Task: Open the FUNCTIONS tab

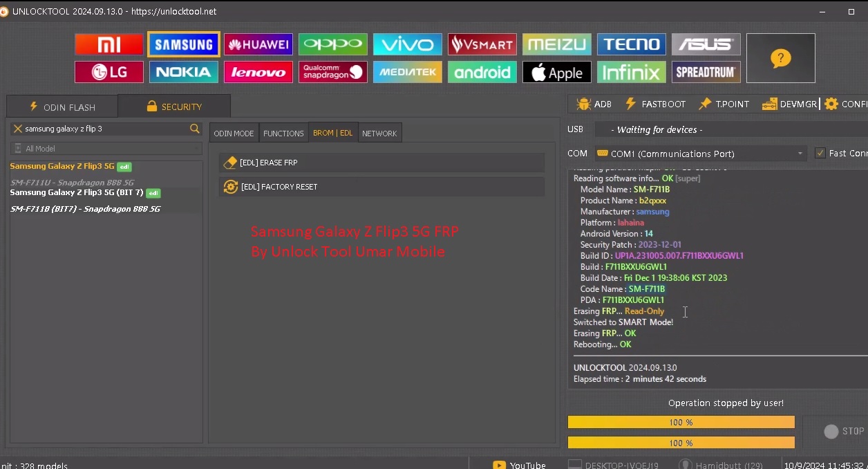Action: point(283,133)
